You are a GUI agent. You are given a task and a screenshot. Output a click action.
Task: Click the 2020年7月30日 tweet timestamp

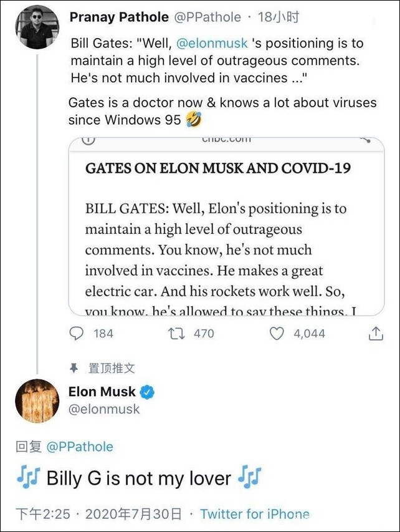133,515
